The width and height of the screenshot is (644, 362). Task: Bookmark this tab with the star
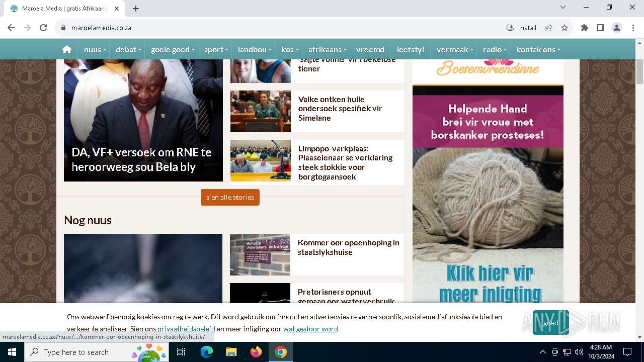pos(565,28)
